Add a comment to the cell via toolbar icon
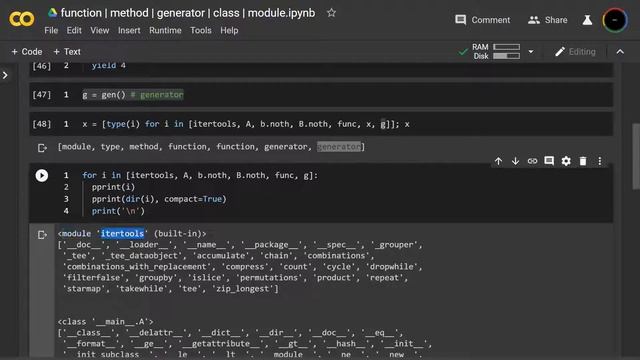640x360 pixels. 549,161
